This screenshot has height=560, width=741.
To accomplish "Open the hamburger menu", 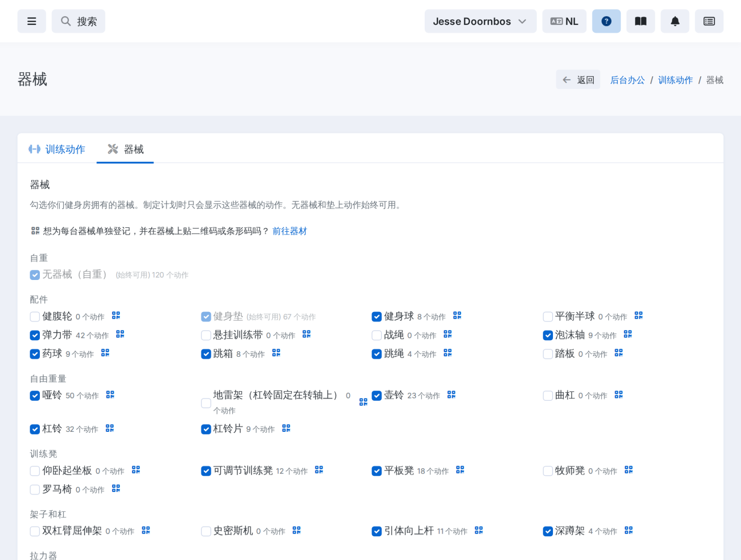I will [x=31, y=21].
